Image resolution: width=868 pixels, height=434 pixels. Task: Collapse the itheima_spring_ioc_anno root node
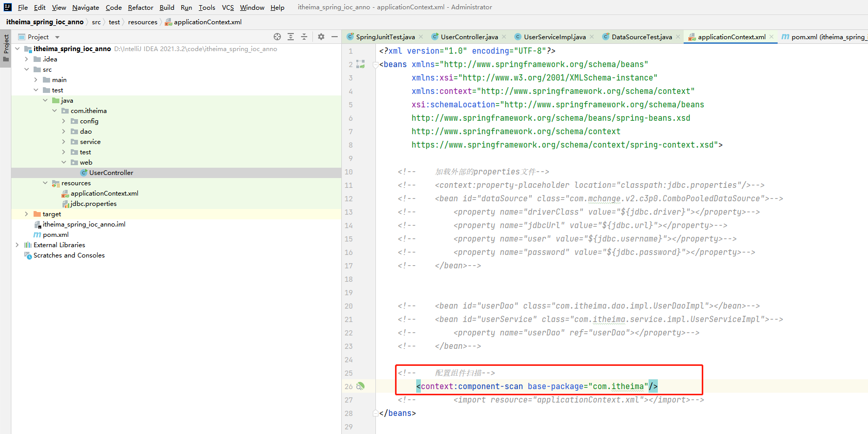(x=17, y=49)
